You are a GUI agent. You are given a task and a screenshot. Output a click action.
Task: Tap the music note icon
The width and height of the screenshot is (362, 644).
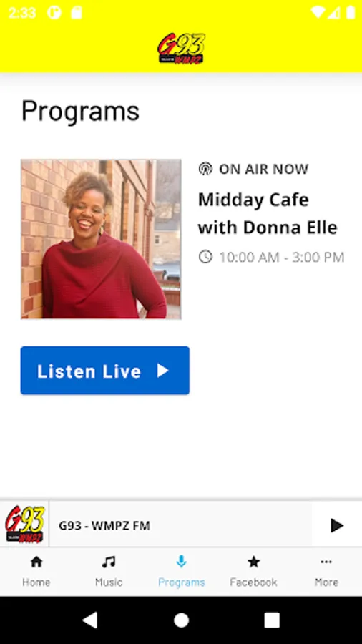pyautogui.click(x=109, y=562)
